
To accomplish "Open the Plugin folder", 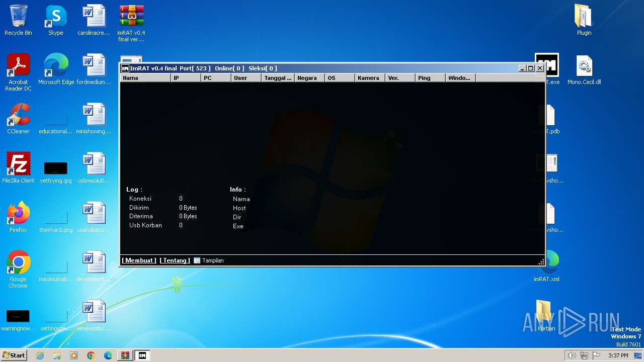I will (x=584, y=20).
